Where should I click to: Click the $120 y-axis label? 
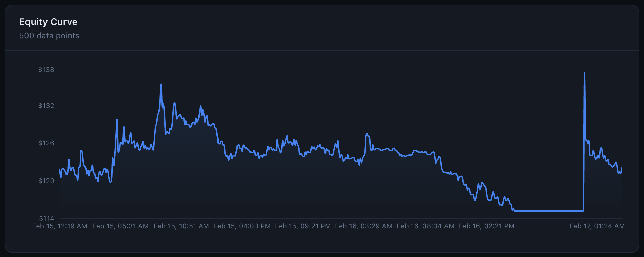coord(46,181)
